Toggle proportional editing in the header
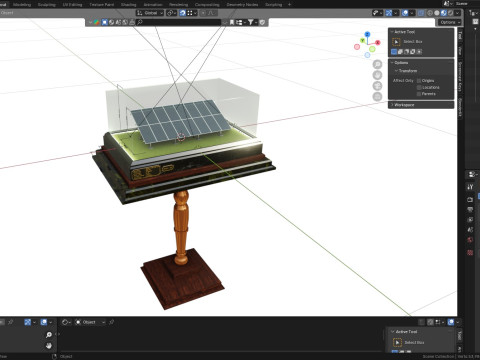The height and width of the screenshot is (360, 480). [x=203, y=13]
